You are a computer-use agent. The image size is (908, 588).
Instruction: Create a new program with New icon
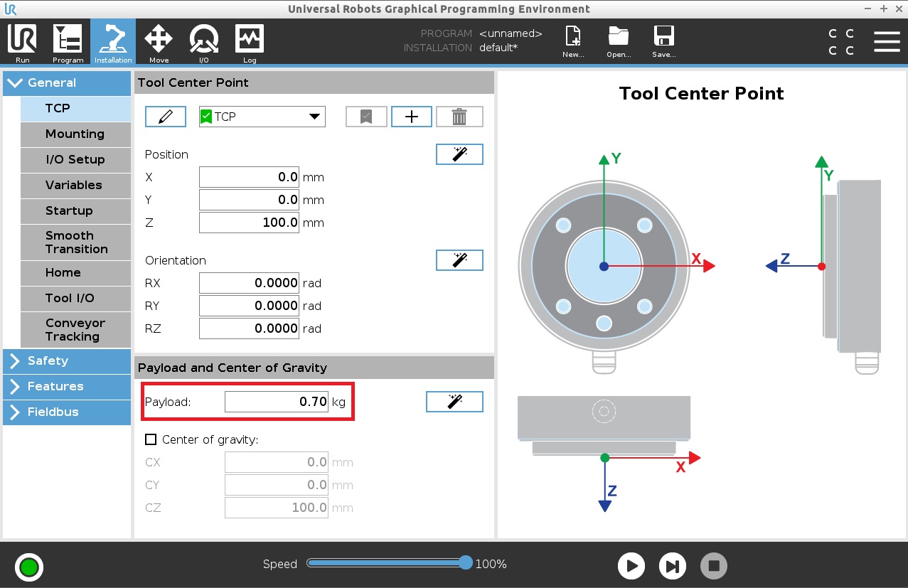pyautogui.click(x=573, y=42)
